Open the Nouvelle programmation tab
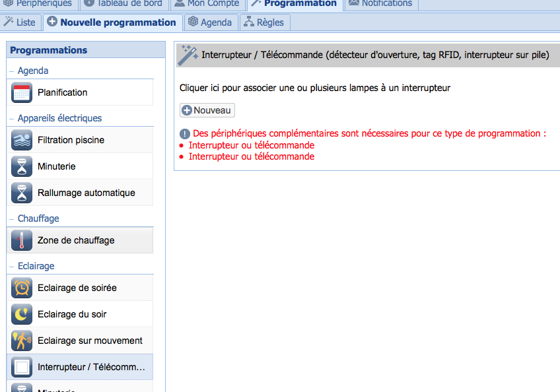Viewport: 560px width, 392px height. coord(113,22)
